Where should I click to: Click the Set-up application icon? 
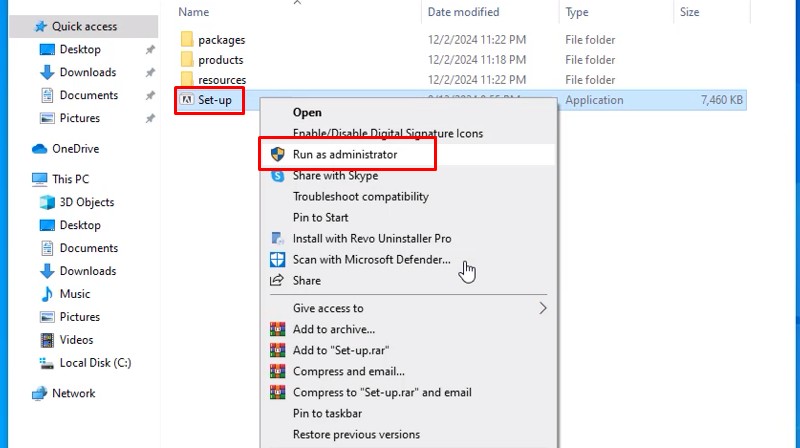(186, 100)
